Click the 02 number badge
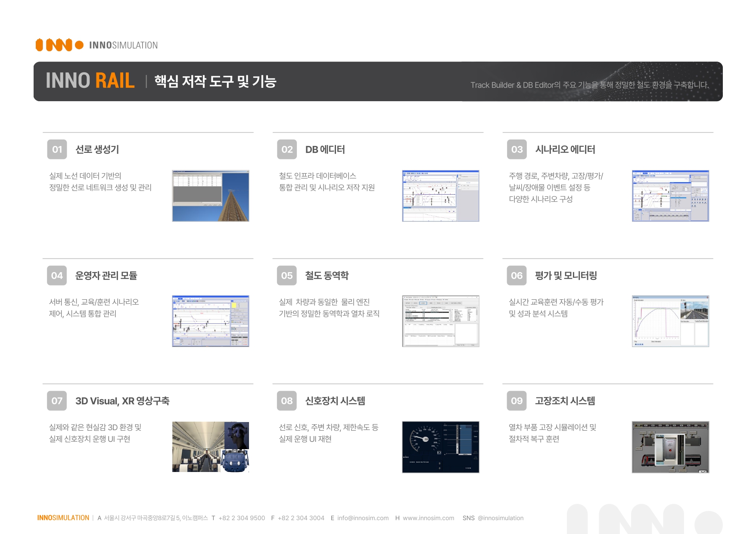 click(x=287, y=149)
